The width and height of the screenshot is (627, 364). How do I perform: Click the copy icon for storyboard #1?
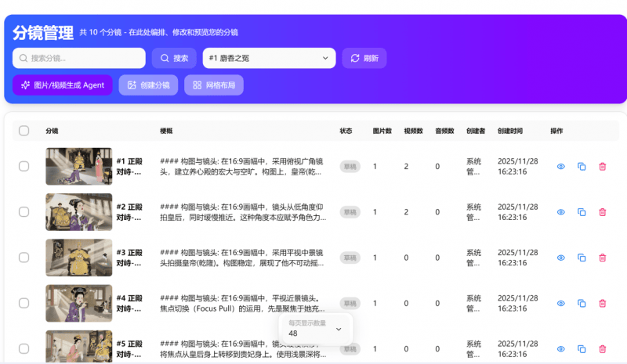(582, 167)
